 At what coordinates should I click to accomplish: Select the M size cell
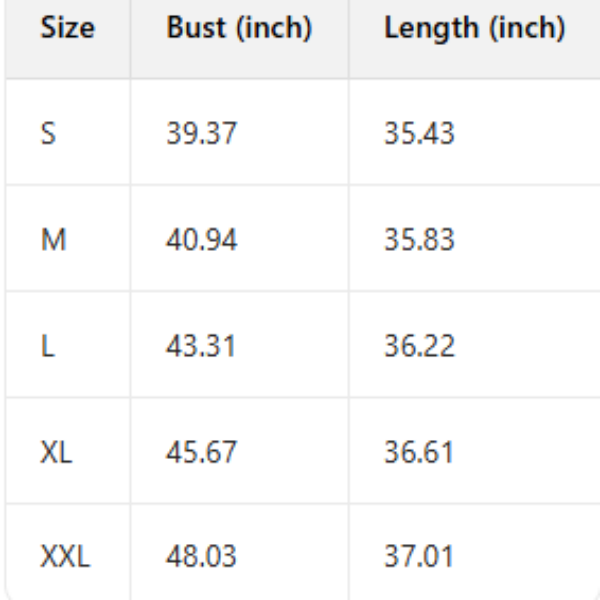point(53,240)
